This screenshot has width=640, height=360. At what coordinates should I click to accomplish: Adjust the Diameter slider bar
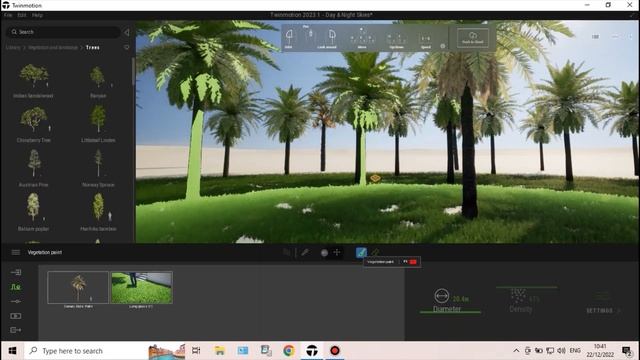[x=450, y=312]
